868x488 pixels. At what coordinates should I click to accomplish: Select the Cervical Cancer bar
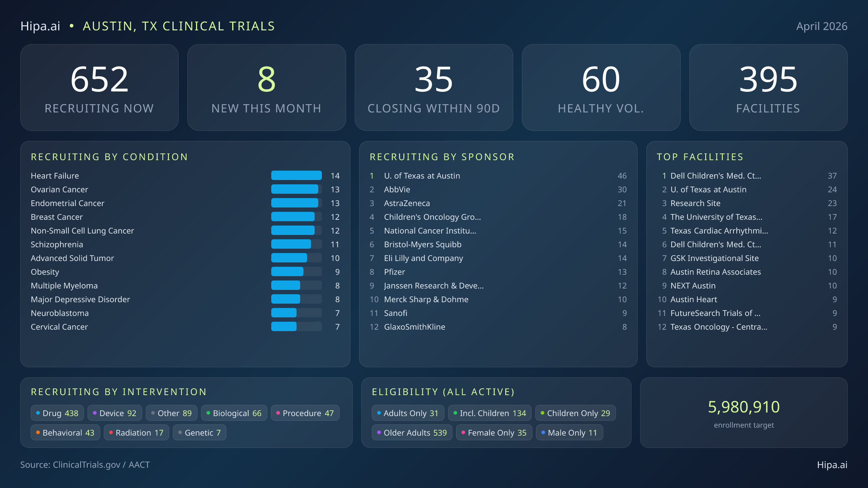(297, 327)
